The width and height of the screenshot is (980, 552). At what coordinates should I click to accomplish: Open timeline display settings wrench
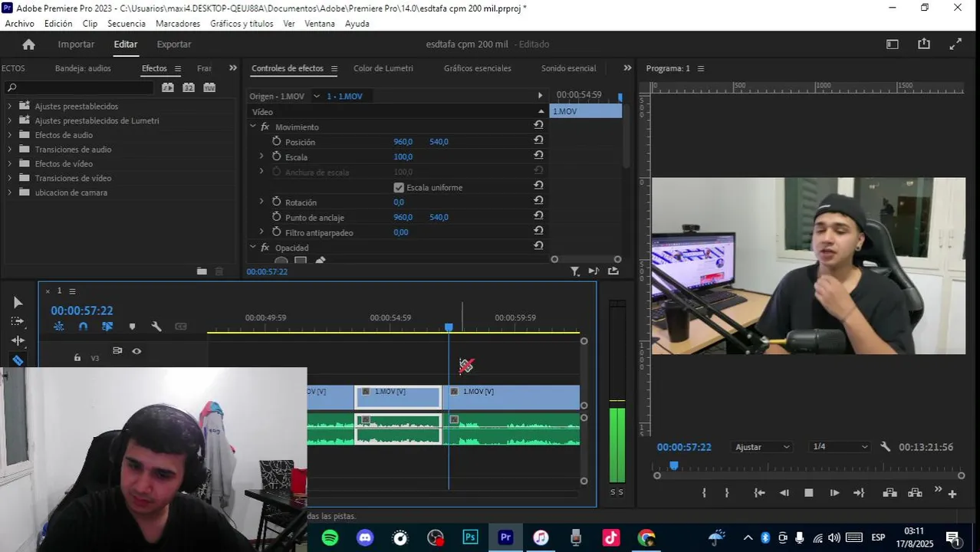pyautogui.click(x=156, y=327)
